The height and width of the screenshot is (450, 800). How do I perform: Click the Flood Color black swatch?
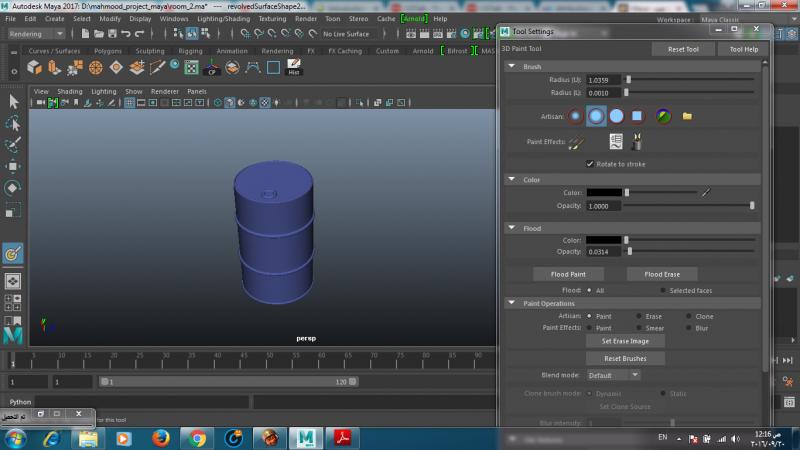pos(604,240)
